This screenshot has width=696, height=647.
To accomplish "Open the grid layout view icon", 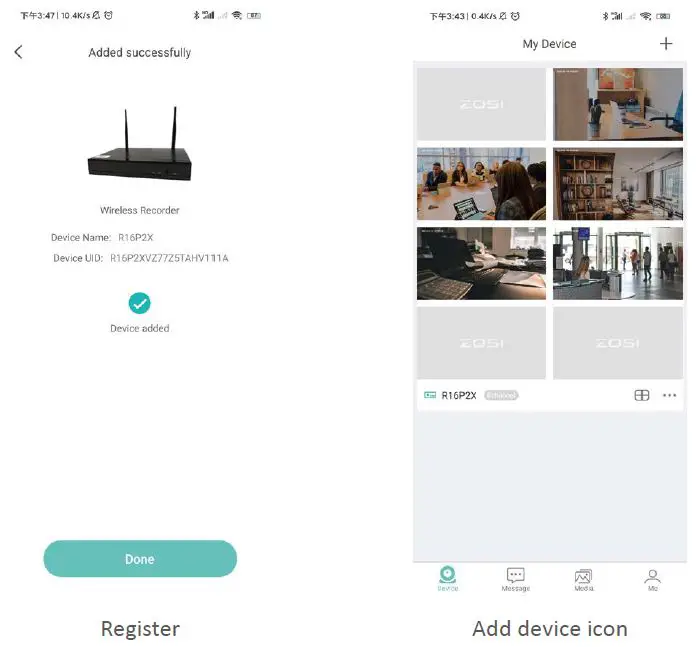I will [x=641, y=395].
